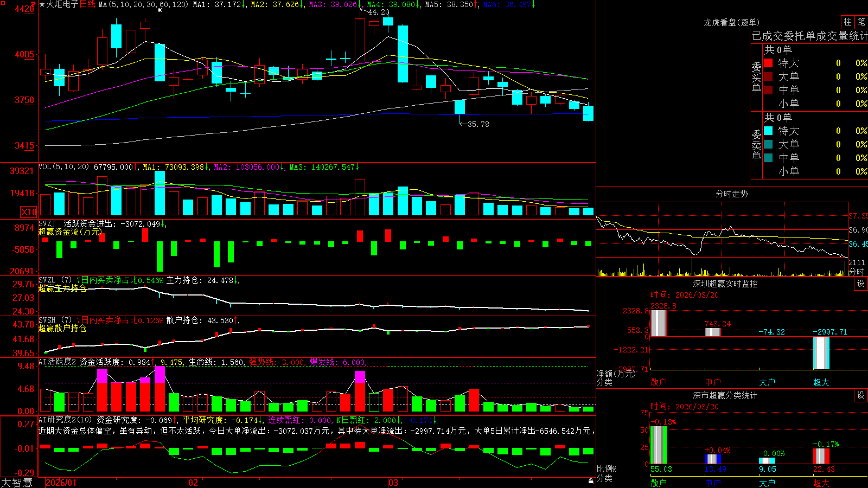Click the 龙虎看盘(逐单) panel title
868x488 pixels.
[731, 22]
